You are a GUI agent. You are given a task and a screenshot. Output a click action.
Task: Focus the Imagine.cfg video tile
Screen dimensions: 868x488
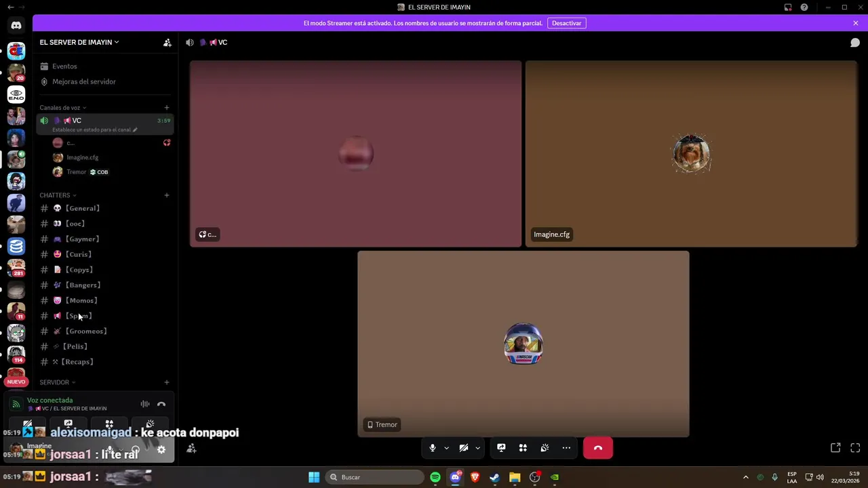point(691,154)
